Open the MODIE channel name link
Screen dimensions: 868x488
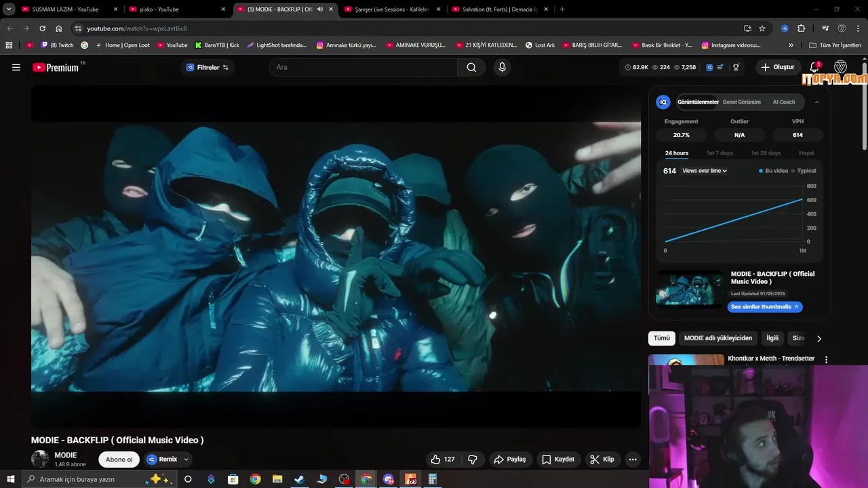click(x=66, y=455)
